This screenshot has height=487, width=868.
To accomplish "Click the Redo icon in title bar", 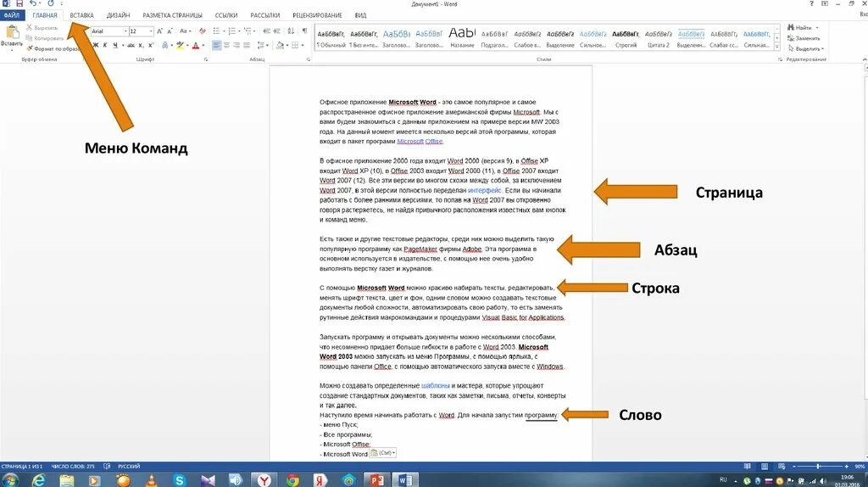I will 50,4.
